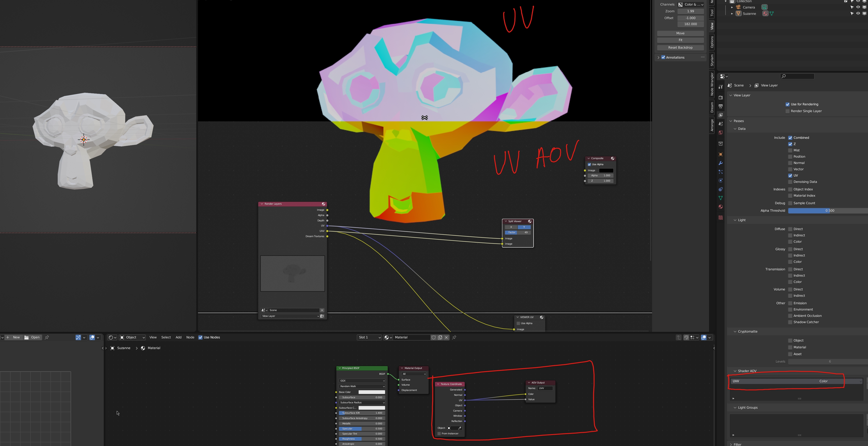Toggle the UV checkbox under Passes Data
Image resolution: width=868 pixels, height=446 pixels.
pos(791,175)
